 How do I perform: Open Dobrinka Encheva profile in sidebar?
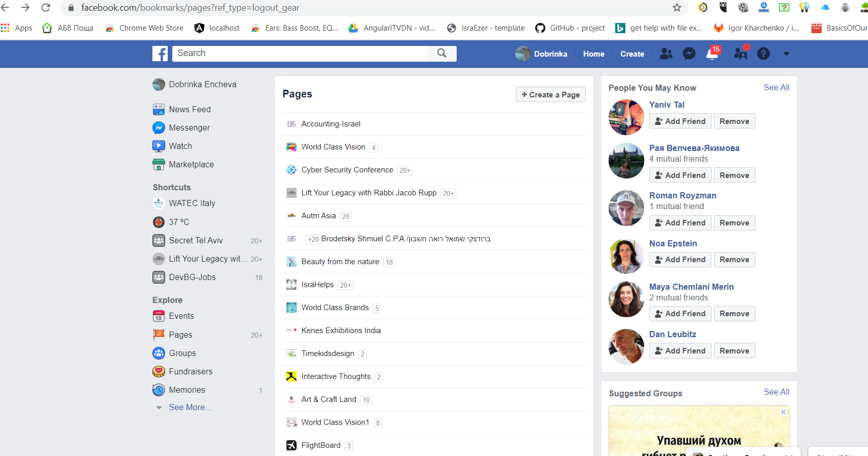coord(195,84)
